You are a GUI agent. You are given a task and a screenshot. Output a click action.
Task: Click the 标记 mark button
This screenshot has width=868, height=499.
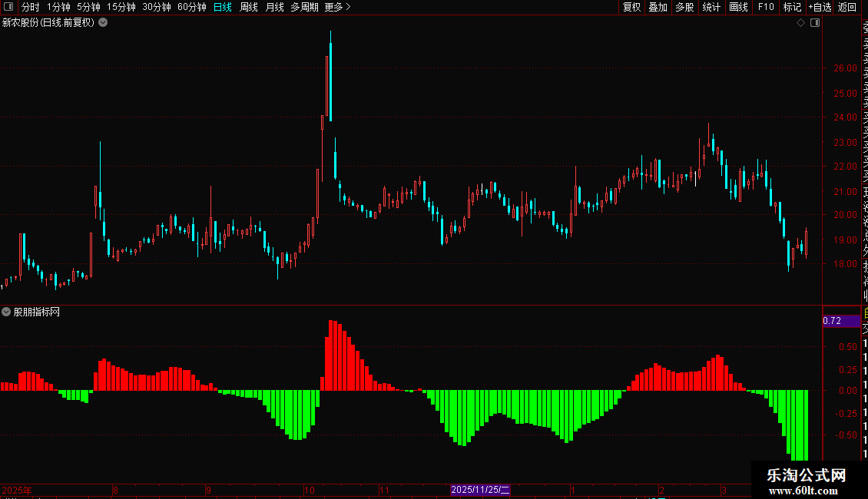792,7
